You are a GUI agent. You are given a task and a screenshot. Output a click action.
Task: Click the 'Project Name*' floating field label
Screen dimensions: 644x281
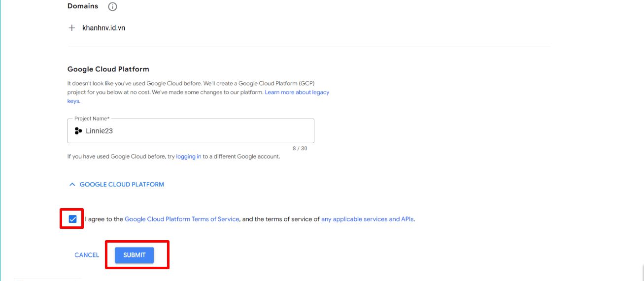92,119
